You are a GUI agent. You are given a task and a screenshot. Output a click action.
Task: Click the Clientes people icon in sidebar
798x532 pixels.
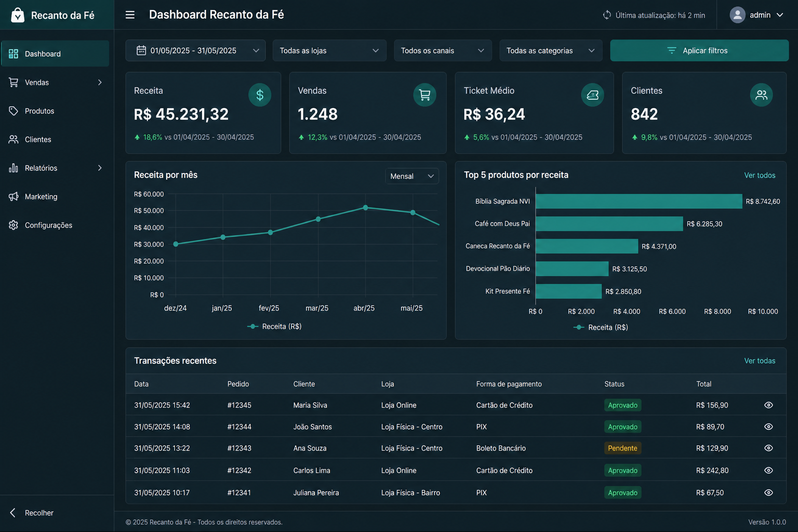click(x=14, y=139)
